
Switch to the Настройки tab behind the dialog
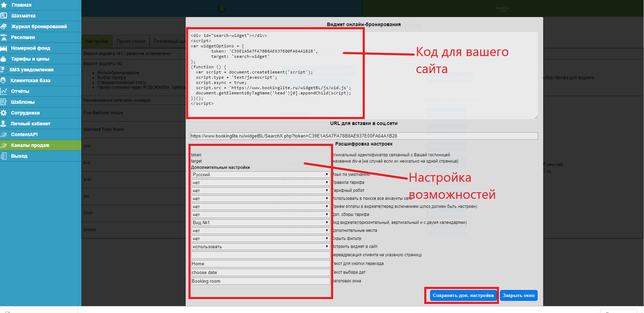click(x=97, y=41)
